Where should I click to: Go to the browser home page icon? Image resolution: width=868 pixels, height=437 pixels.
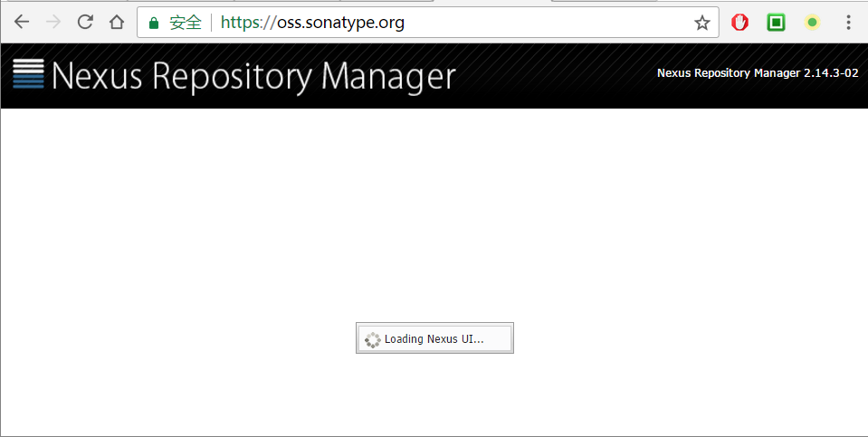pyautogui.click(x=116, y=22)
